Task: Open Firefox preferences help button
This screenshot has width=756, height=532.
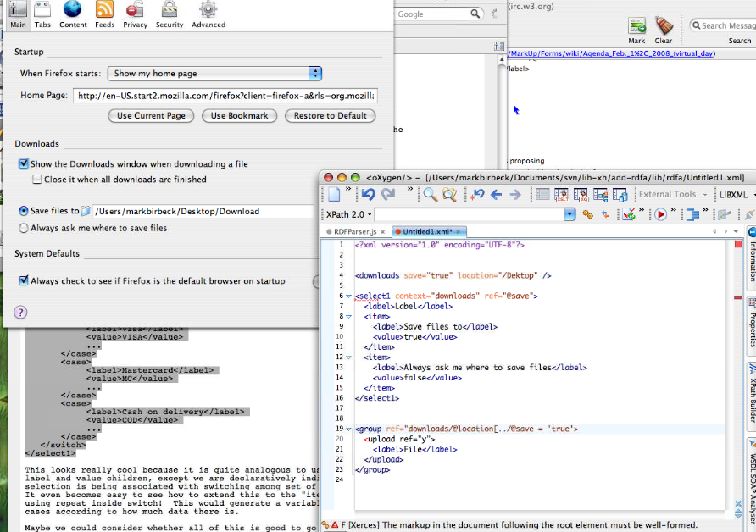Action: pos(20,313)
